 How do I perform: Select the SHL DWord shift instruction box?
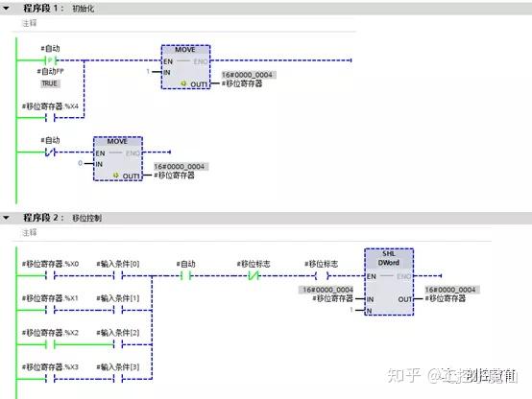click(x=389, y=282)
